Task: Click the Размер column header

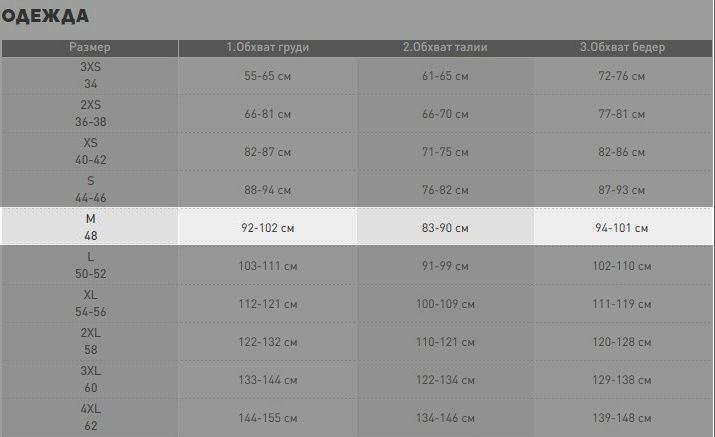Action: point(90,47)
